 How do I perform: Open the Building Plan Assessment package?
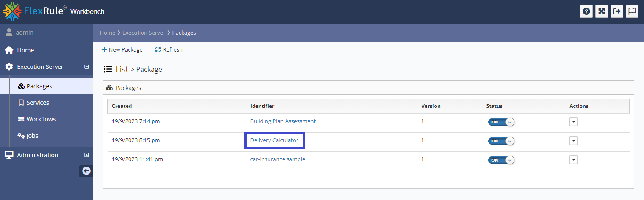[283, 121]
